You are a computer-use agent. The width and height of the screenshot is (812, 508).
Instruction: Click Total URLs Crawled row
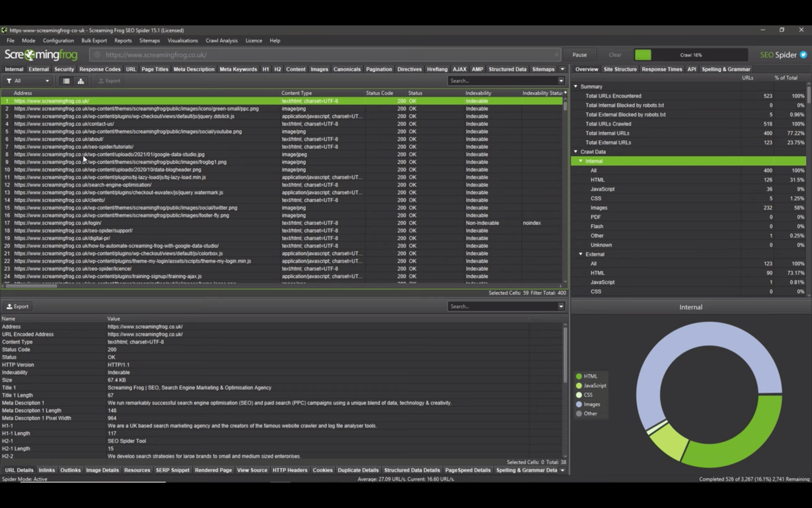(689, 124)
